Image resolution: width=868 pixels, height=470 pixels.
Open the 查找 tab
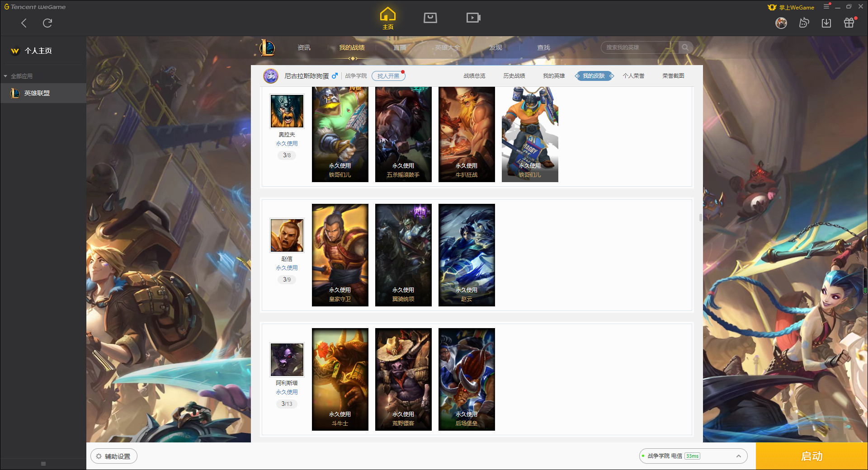543,47
